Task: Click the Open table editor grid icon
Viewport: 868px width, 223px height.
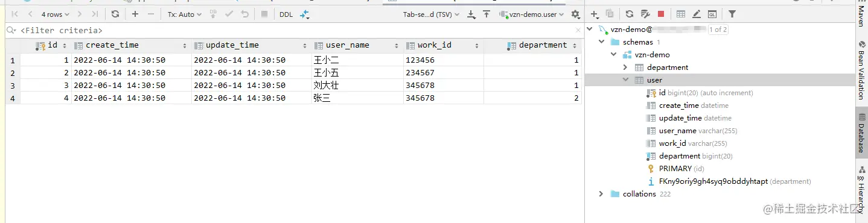Action: [x=681, y=14]
